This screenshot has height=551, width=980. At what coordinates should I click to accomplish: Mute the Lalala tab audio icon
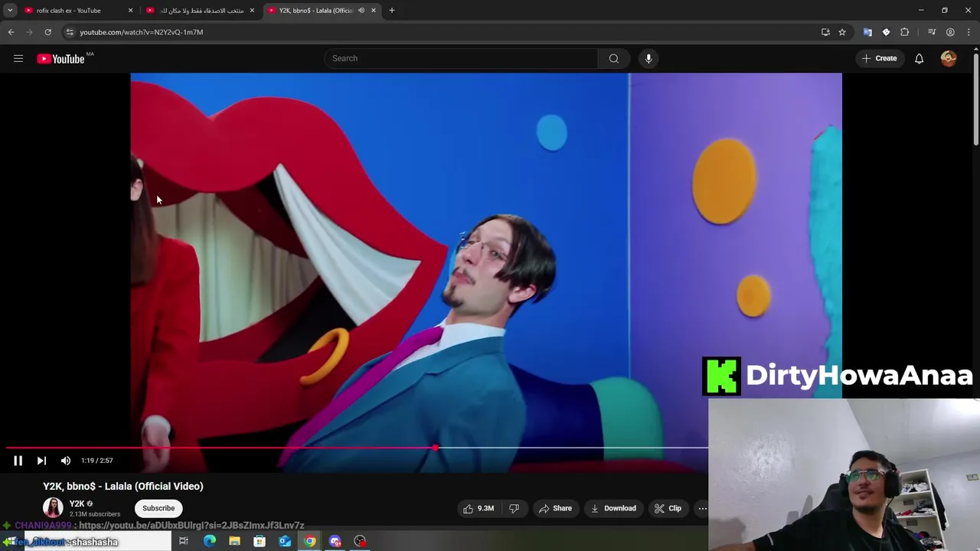pos(361,11)
